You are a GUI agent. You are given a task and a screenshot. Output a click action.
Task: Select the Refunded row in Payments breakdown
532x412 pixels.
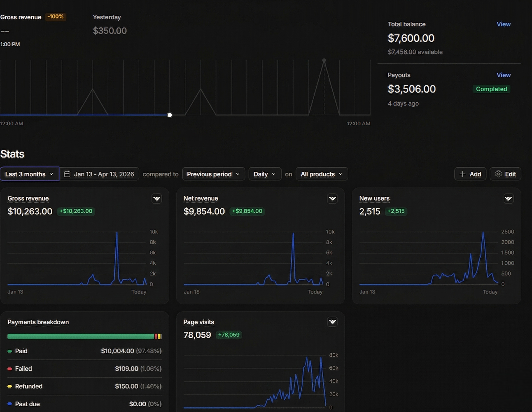(84, 386)
